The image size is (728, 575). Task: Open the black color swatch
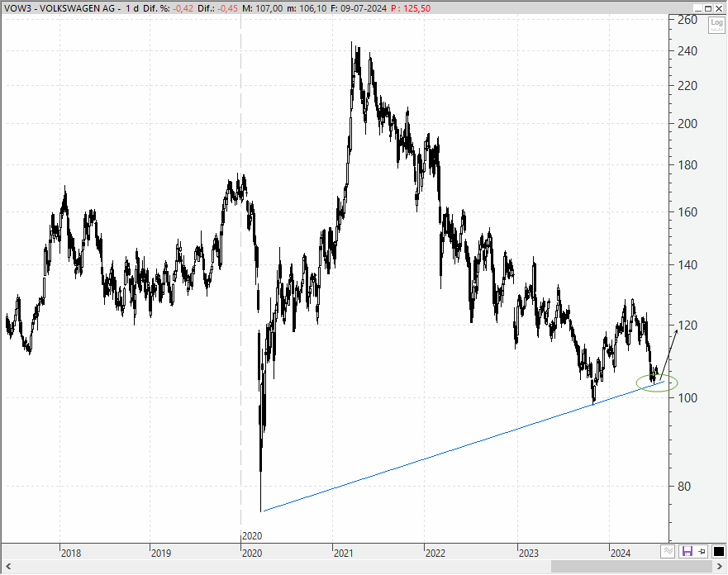(x=718, y=551)
